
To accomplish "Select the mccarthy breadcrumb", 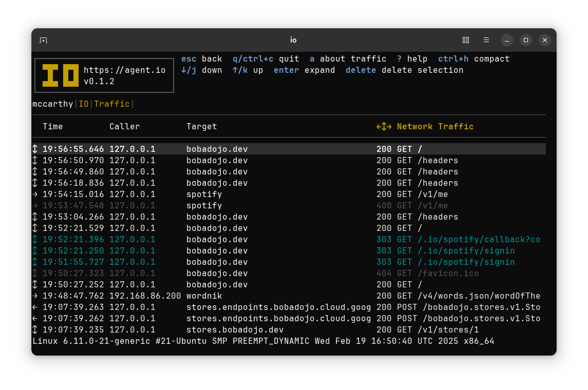I will pos(52,104).
